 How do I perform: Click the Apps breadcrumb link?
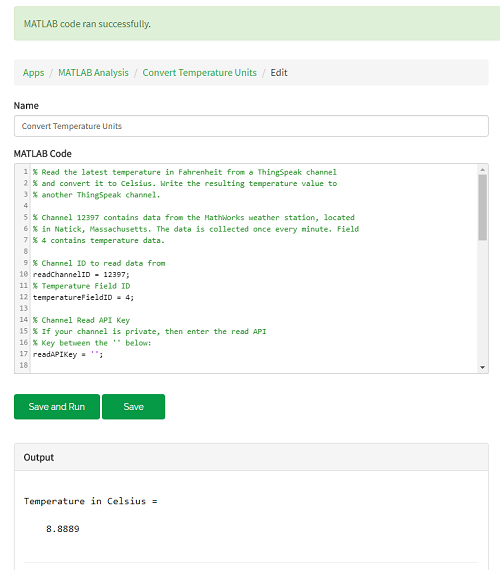click(33, 73)
